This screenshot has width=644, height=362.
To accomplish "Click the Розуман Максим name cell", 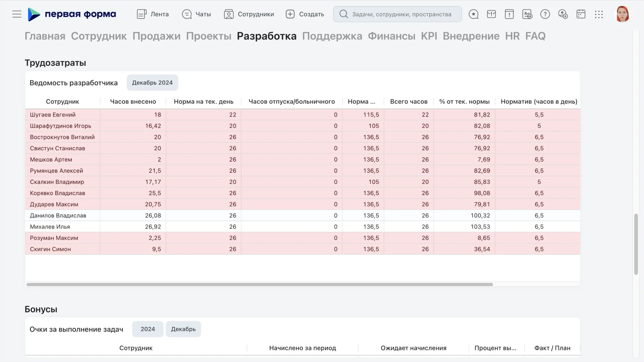I will point(54,238).
